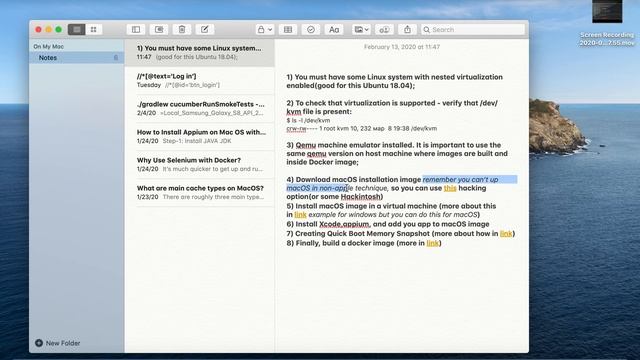Open note "How to Install Appium on Mac OS"
Viewport: 640px width, 360px height.
click(200, 136)
